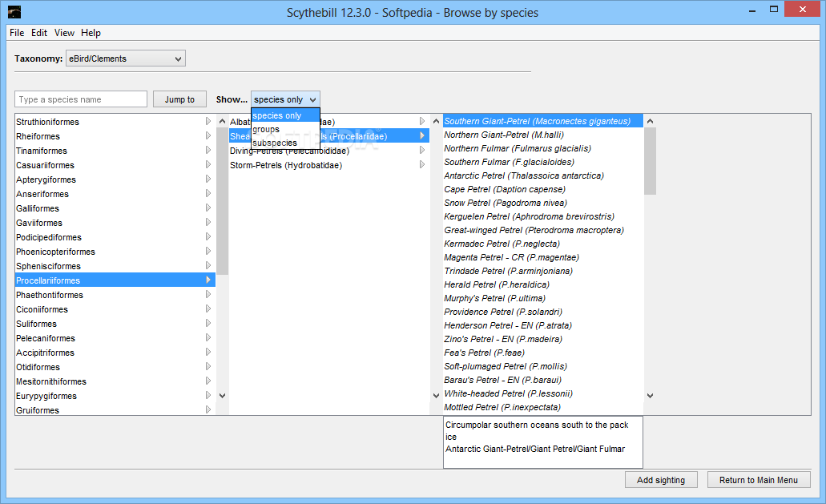Select Southern Fulmar (F.glacialoides)
Screen dimensions: 826x504
pos(542,162)
